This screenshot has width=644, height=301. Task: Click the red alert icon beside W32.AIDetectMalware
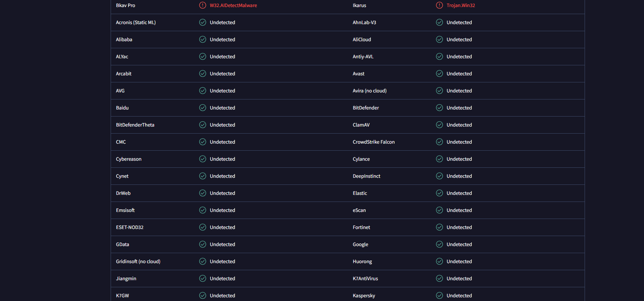203,6
